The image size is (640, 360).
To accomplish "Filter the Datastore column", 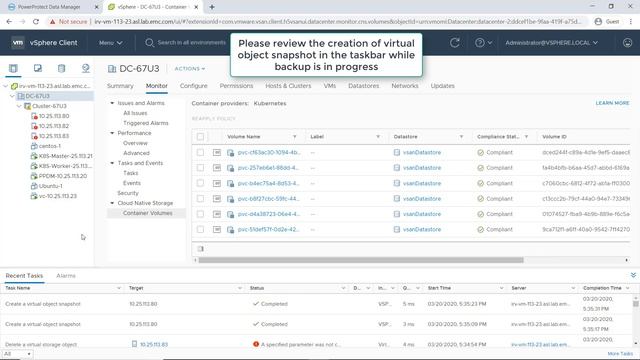I will point(461,137).
